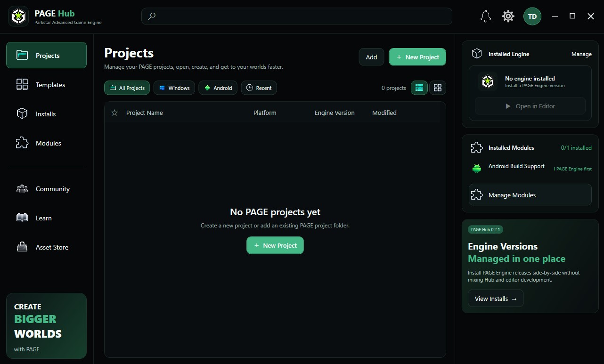Open notifications bell icon
The height and width of the screenshot is (364, 604).
(x=486, y=16)
